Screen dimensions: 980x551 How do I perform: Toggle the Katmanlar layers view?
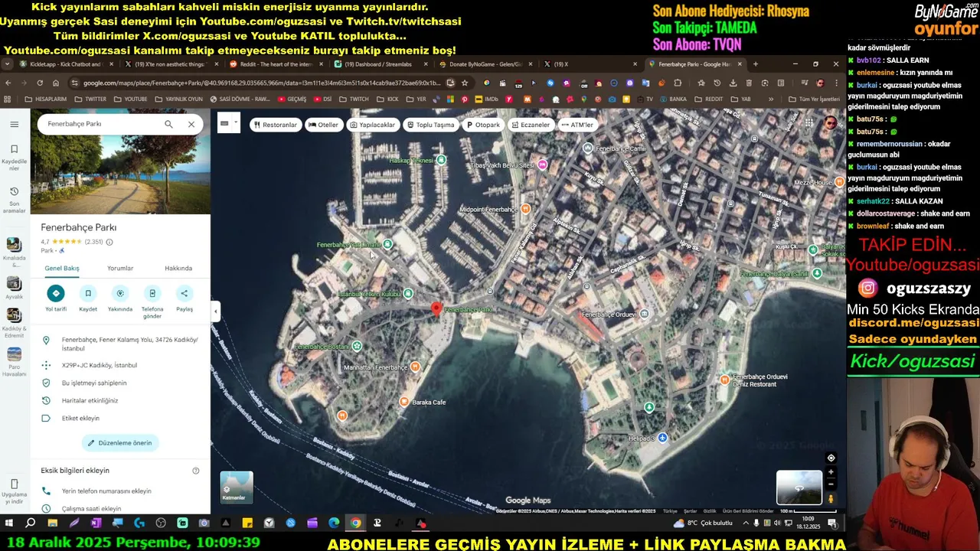tap(237, 487)
